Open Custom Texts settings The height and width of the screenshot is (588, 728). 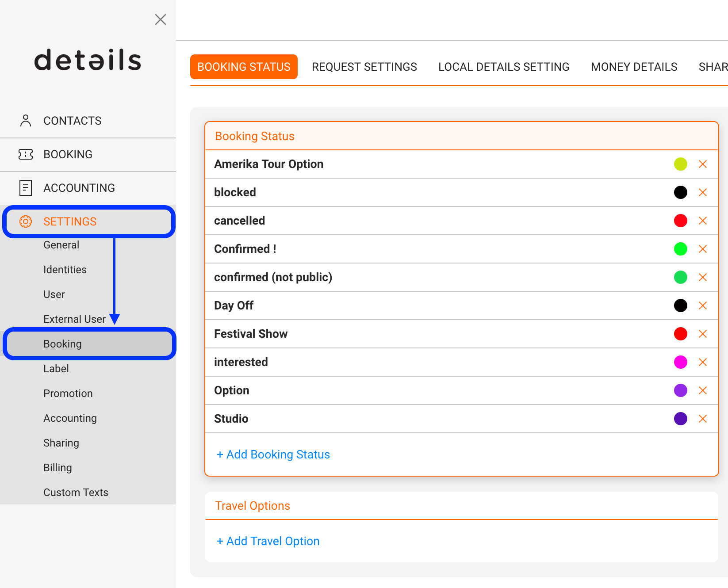[x=76, y=492]
